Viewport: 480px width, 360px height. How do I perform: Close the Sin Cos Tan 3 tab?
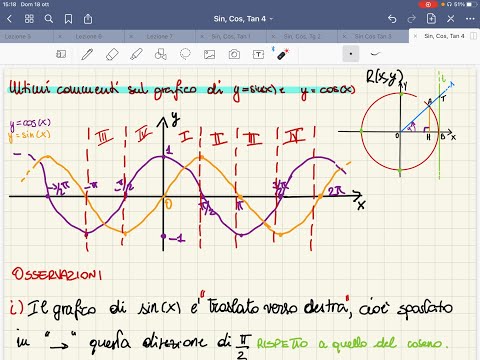click(x=344, y=36)
